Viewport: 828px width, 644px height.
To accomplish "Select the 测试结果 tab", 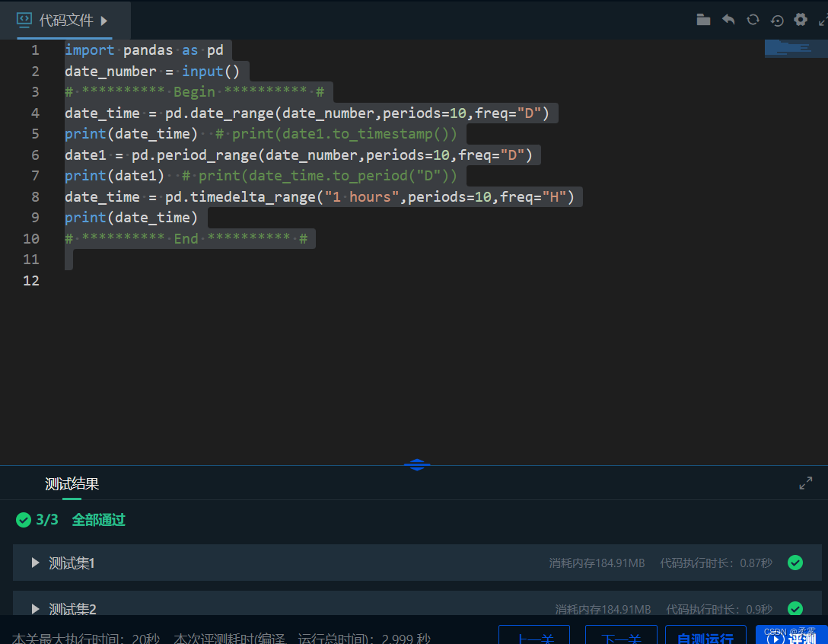I will tap(72, 483).
